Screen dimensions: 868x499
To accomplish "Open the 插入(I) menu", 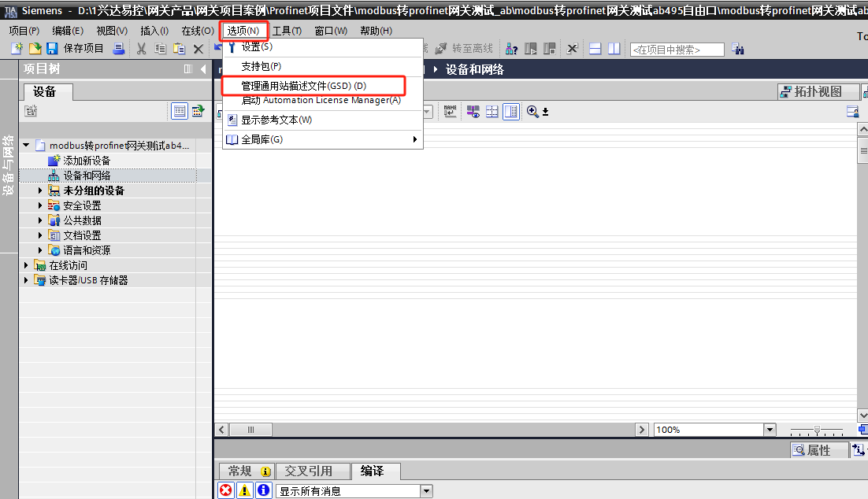I will (154, 31).
